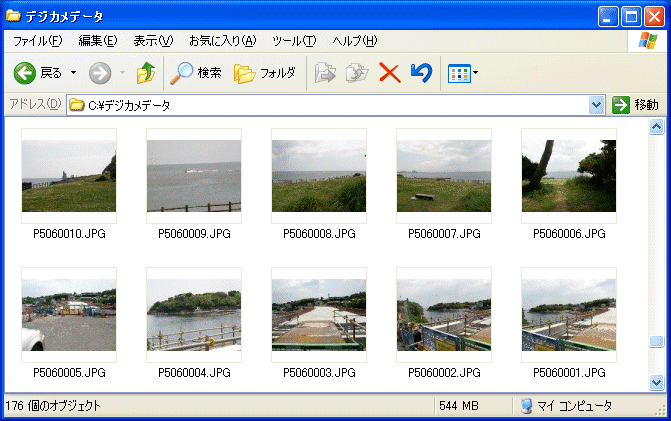This screenshot has width=671, height=421.
Task: Click the Copy To folder icon
Action: [357, 73]
